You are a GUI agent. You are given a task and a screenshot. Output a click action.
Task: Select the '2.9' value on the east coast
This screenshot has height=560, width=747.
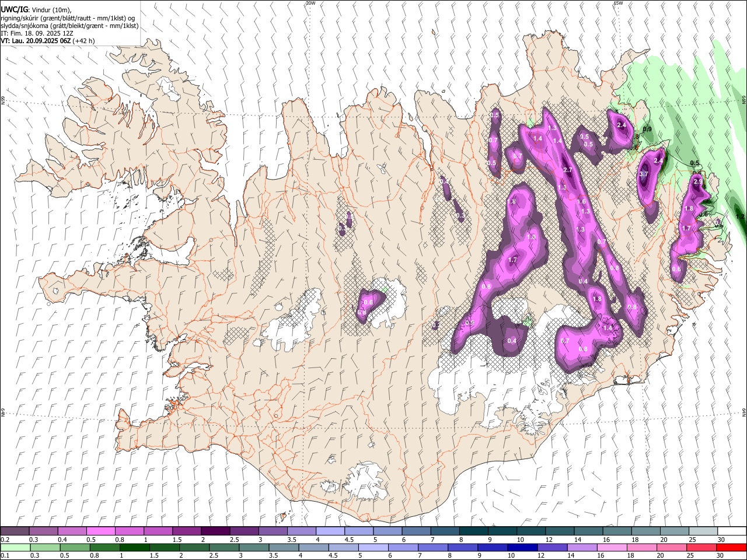coord(698,182)
